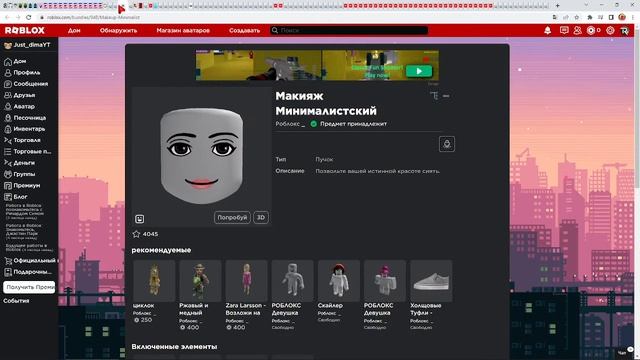Bookmark this page with the star icon
Image resolution: width=640 pixels, height=360 pixels.
coord(576,17)
